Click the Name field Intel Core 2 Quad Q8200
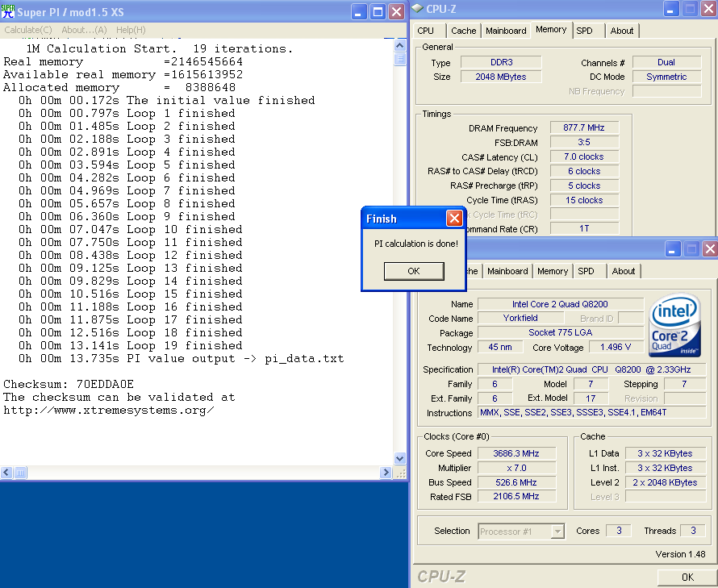The image size is (718, 588). point(561,304)
